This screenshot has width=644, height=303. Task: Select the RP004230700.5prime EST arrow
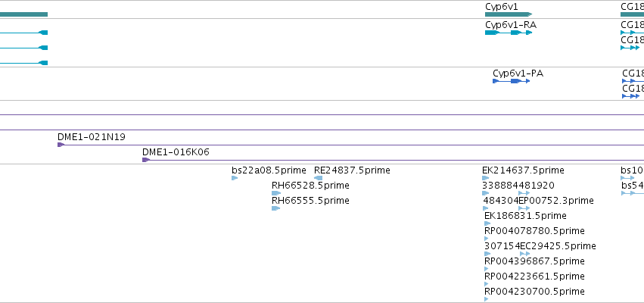click(487, 299)
